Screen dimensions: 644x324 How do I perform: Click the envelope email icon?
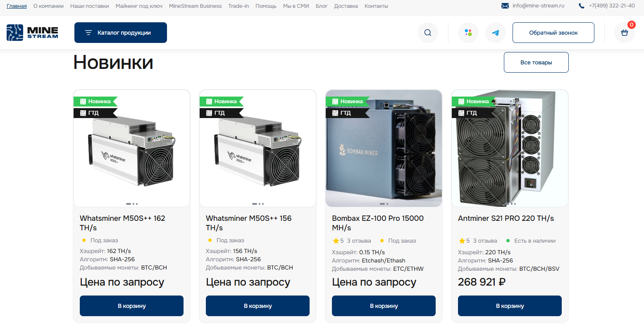(x=505, y=6)
